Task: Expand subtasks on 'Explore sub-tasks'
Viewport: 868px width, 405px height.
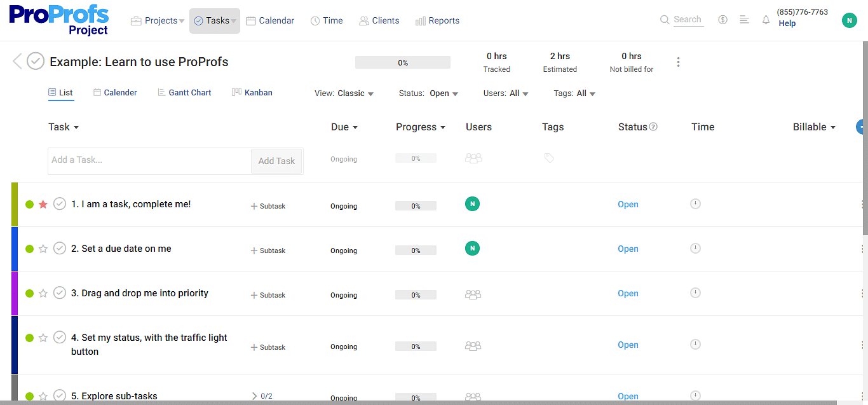Action: [x=254, y=395]
